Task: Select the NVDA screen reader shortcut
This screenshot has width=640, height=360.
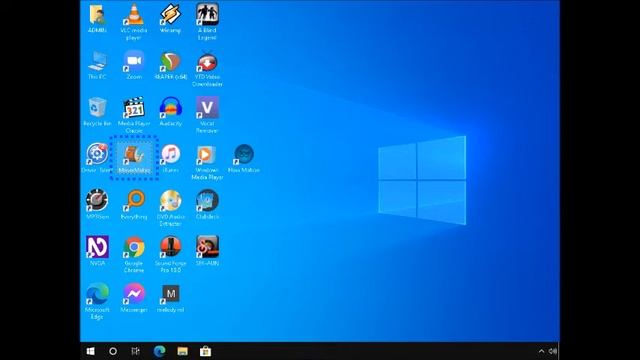Action: click(97, 247)
